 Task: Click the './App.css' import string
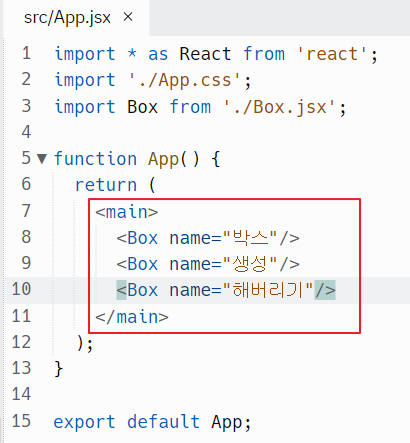[x=184, y=80]
